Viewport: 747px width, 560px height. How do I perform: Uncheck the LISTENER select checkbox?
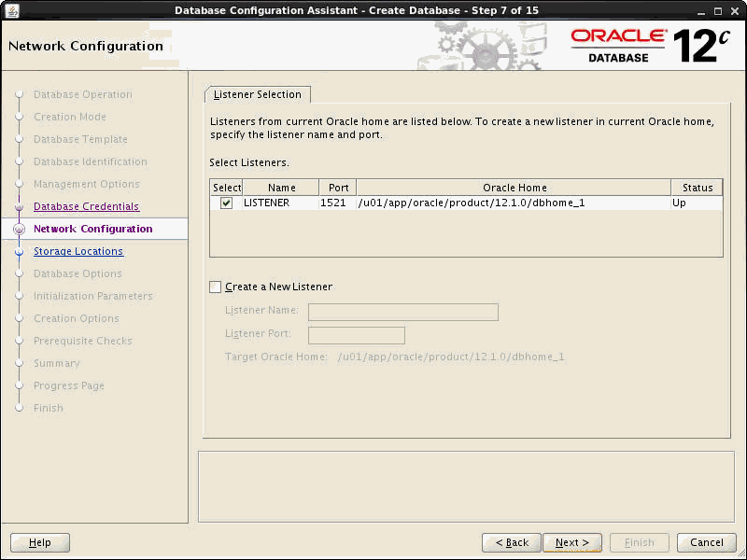pos(226,203)
